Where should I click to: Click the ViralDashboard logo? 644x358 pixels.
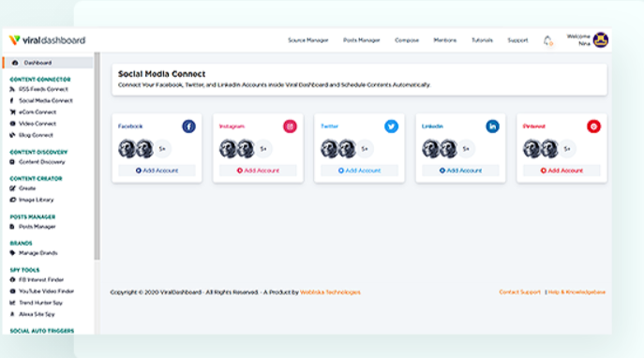pyautogui.click(x=47, y=40)
